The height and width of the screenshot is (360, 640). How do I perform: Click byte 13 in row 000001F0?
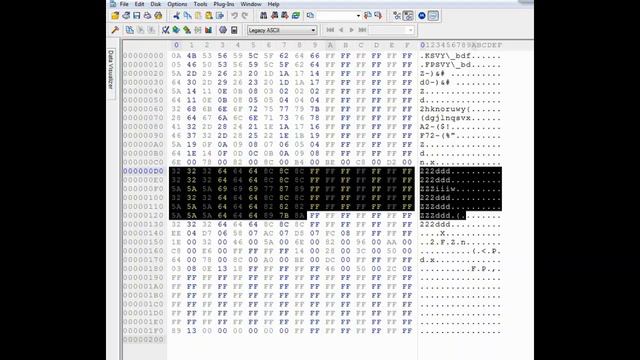[x=191, y=331]
